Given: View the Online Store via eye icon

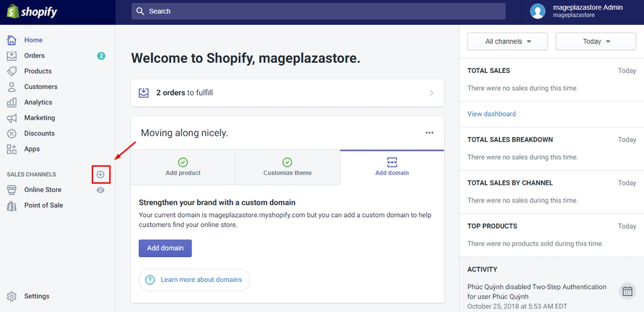Looking at the screenshot, I should pyautogui.click(x=100, y=190).
